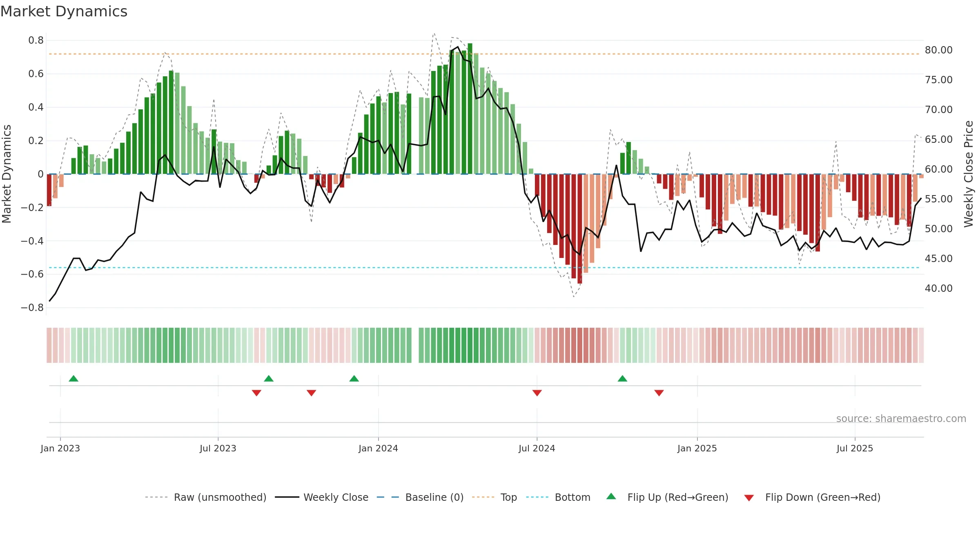Toggle the Flip Up (Red→Green) legend entry
980x551 pixels.
coord(667,497)
